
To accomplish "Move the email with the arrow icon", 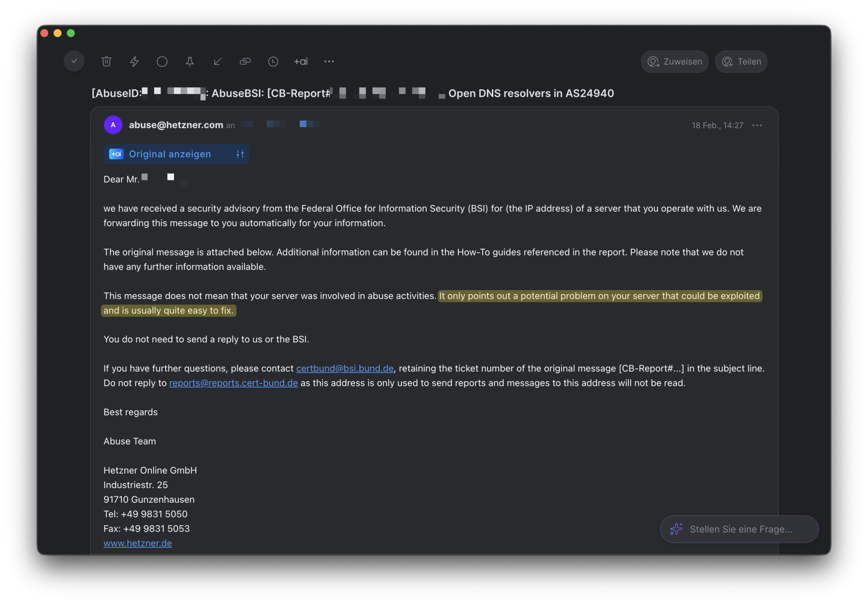I will click(x=217, y=61).
